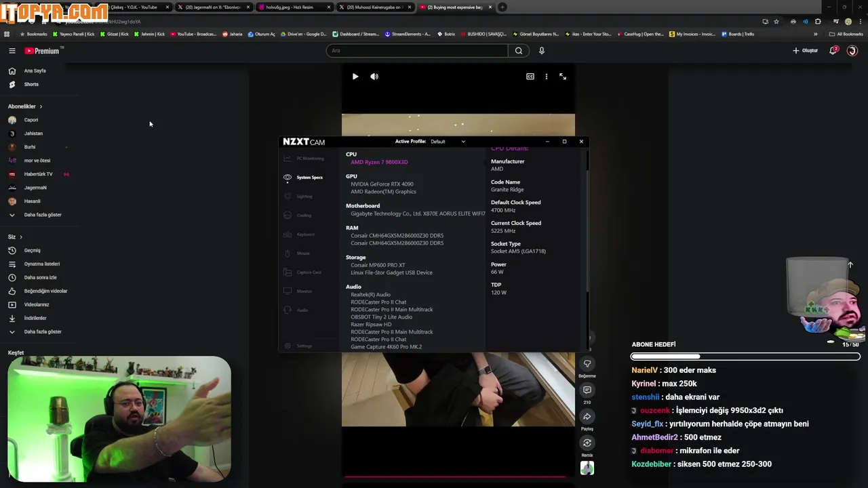The height and width of the screenshot is (488, 868).
Task: Open the channel avatar below Remix
Action: pyautogui.click(x=587, y=468)
